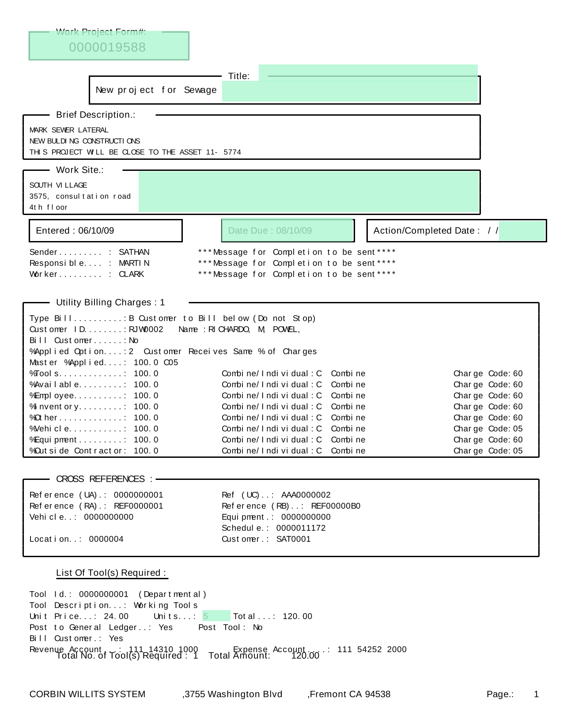Click the Reference (RB) value REF00000B0
This screenshot has height=728, width=563.
click(336, 506)
